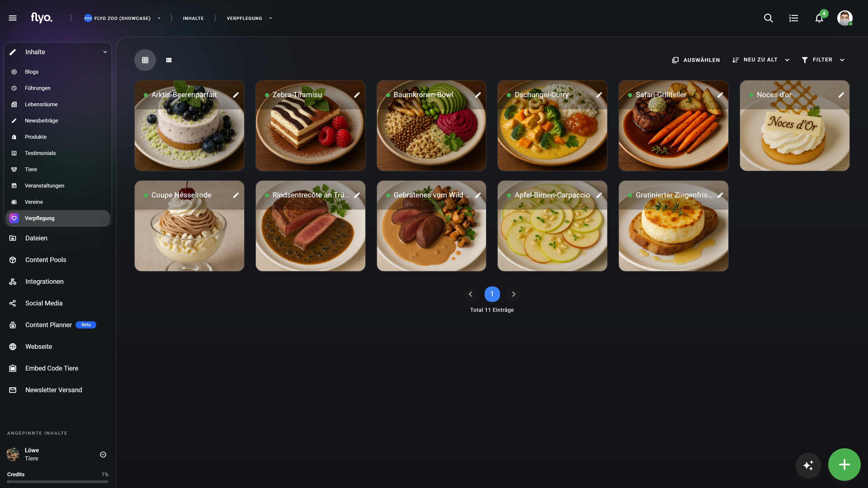Click the 'Total 11 Einträge' text
This screenshot has height=488, width=868.
coord(492,310)
